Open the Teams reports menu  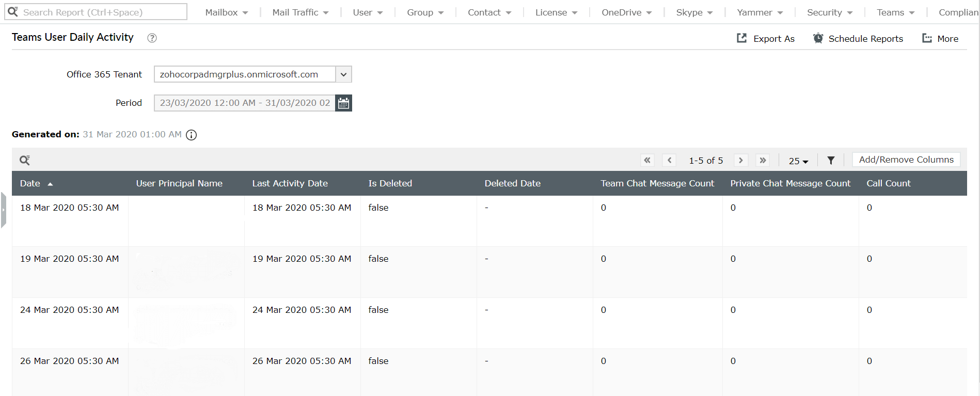[895, 12]
